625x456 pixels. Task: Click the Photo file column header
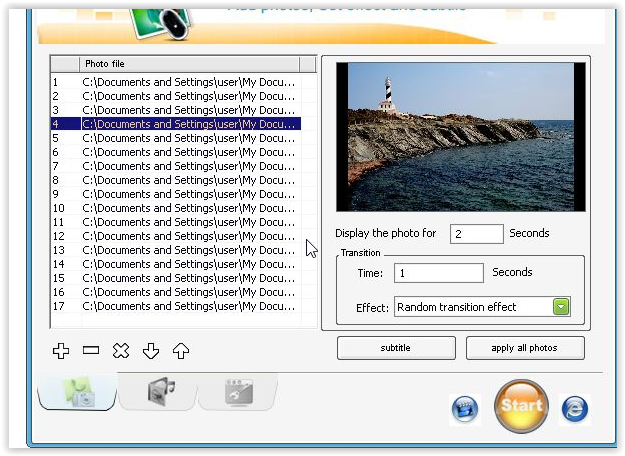(x=190, y=64)
